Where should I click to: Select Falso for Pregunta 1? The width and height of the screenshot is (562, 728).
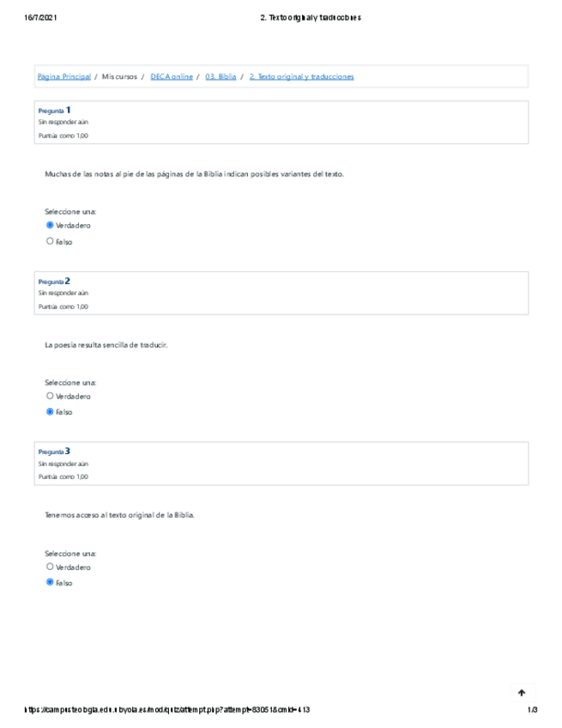pos(50,241)
